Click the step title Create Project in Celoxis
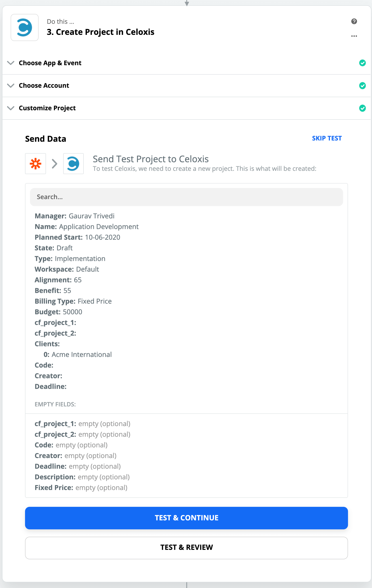The height and width of the screenshot is (588, 372). 101,32
